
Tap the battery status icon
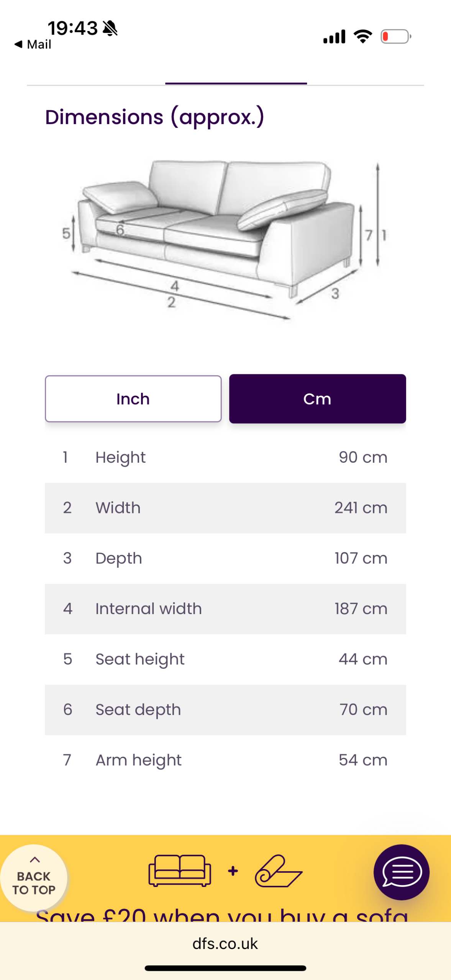click(395, 37)
